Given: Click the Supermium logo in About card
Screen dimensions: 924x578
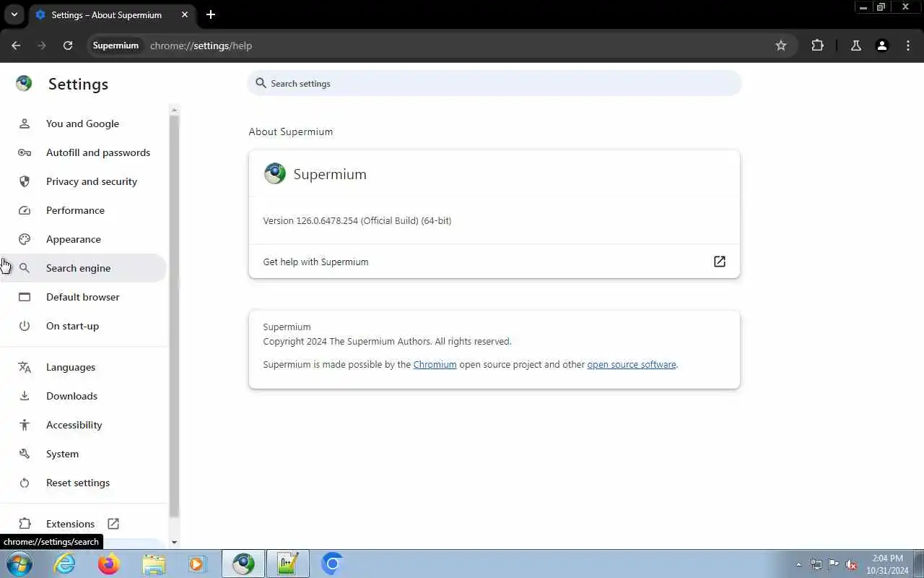Looking at the screenshot, I should [x=275, y=173].
